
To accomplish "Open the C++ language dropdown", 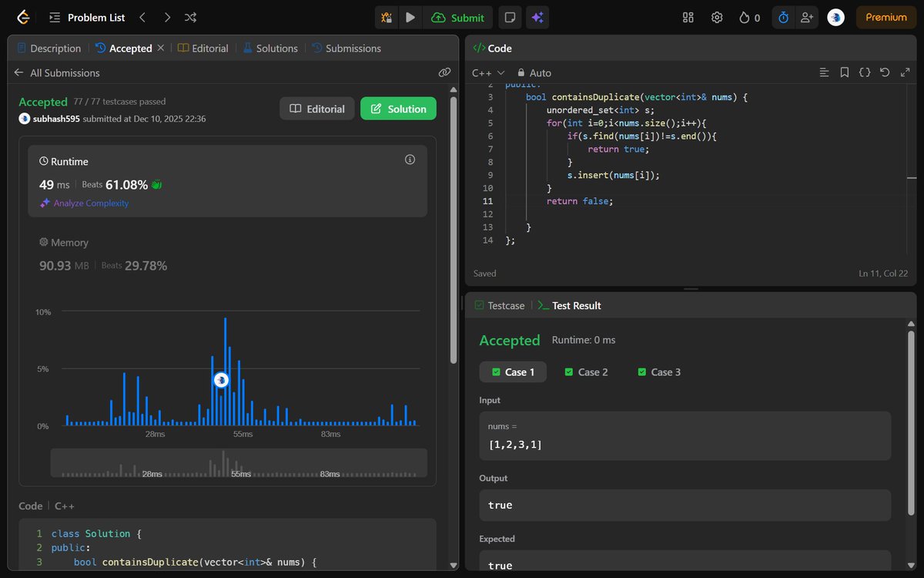I will coord(485,72).
